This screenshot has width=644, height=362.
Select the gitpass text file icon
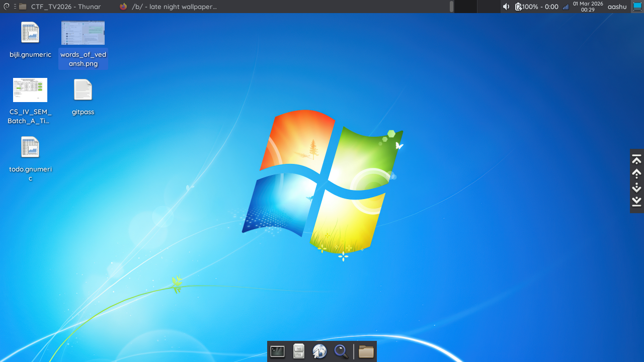(x=83, y=90)
